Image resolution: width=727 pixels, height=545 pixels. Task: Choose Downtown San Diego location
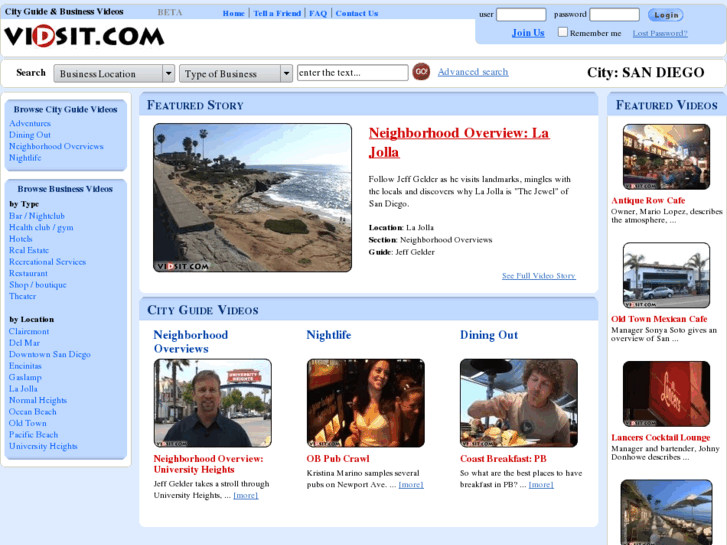[x=50, y=354]
